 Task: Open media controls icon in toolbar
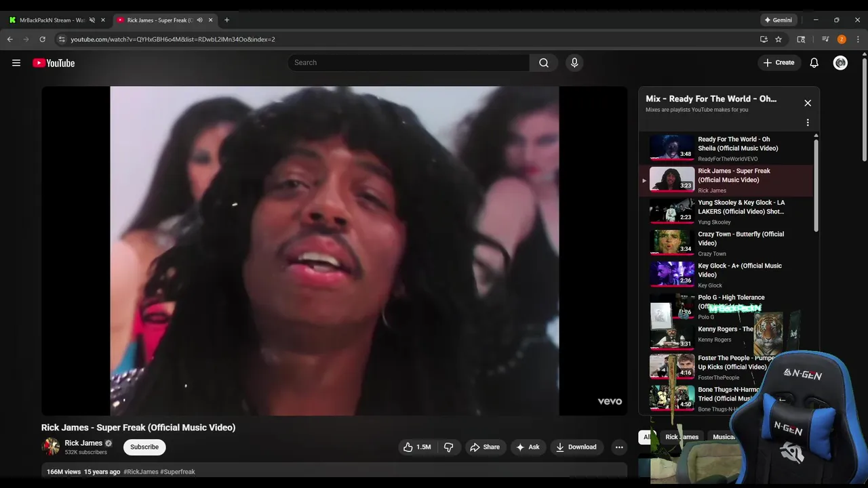(x=825, y=39)
